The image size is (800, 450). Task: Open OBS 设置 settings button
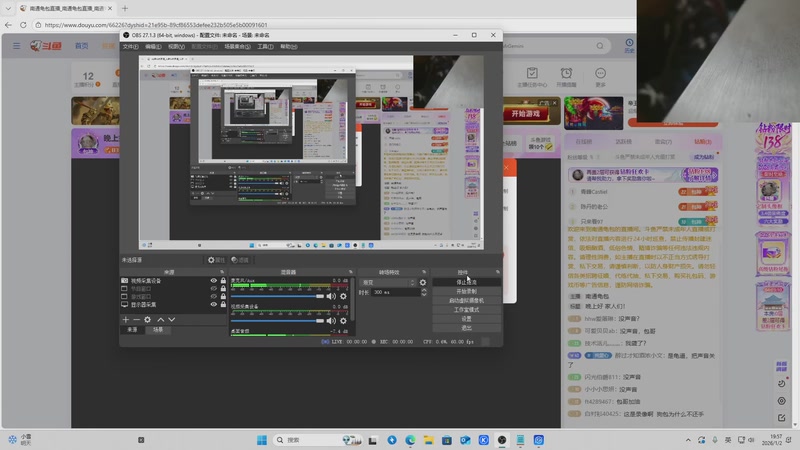pos(466,319)
